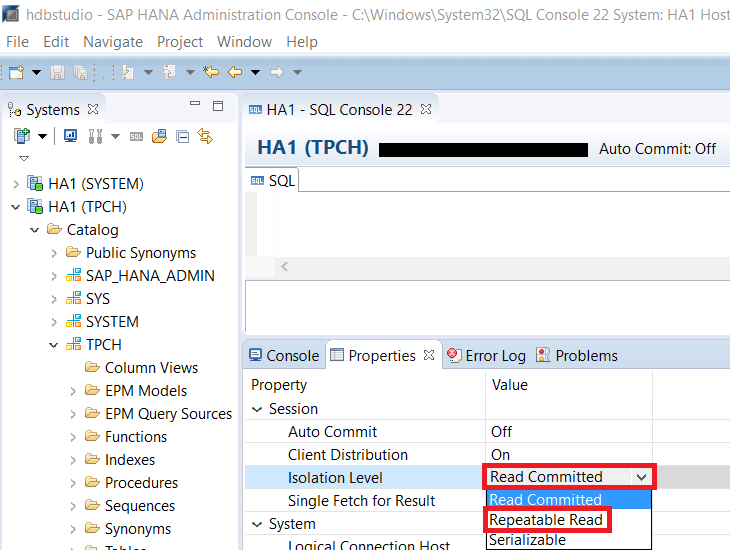Open the Back history dropdown arrow
Image resolution: width=730 pixels, height=550 pixels.
255,72
